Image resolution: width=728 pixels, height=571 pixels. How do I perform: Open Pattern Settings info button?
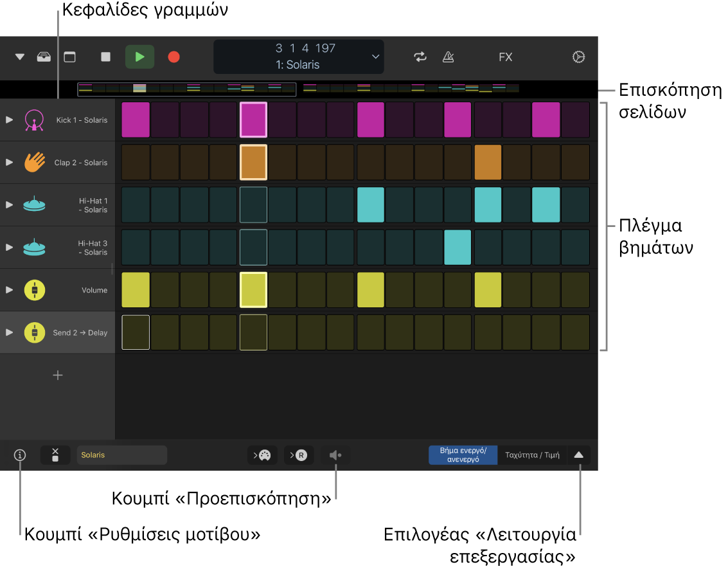[x=19, y=455]
